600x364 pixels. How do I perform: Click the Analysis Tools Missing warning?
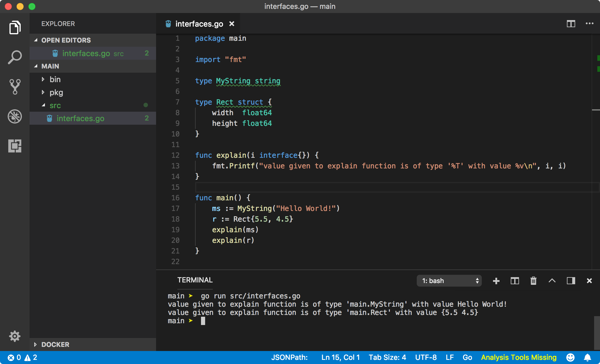click(x=519, y=357)
